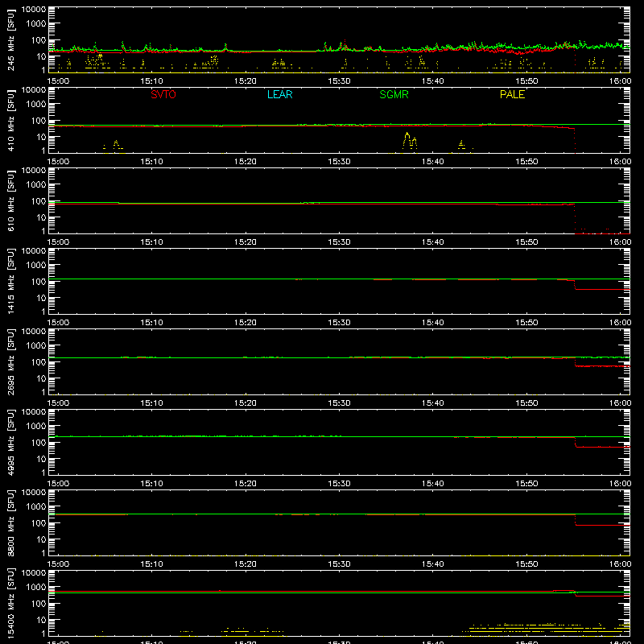Select the '15400 MHz [SFU]' axis title
Image resolution: width=644 pixels, height=644 pixels.
pos(10,603)
